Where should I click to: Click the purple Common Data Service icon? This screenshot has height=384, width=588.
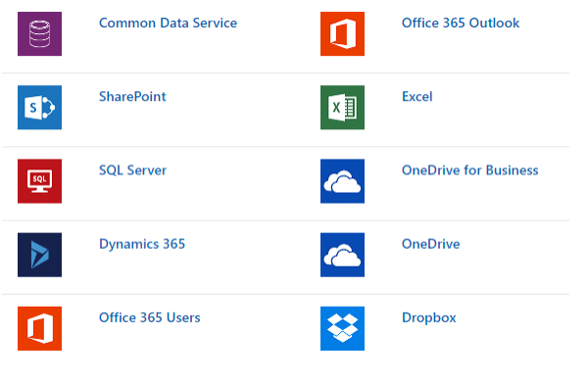pyautogui.click(x=40, y=33)
